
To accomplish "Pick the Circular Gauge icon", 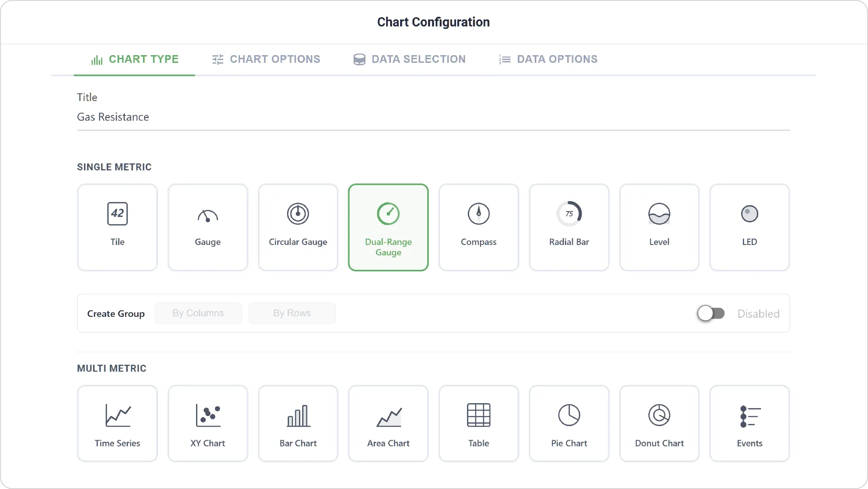I will pyautogui.click(x=298, y=214).
